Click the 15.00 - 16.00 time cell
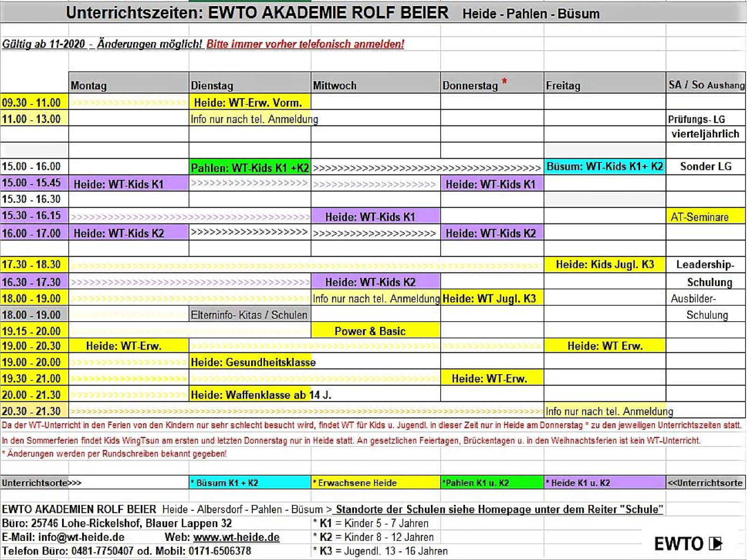Viewport: 747px width, 560px height. 35,167
